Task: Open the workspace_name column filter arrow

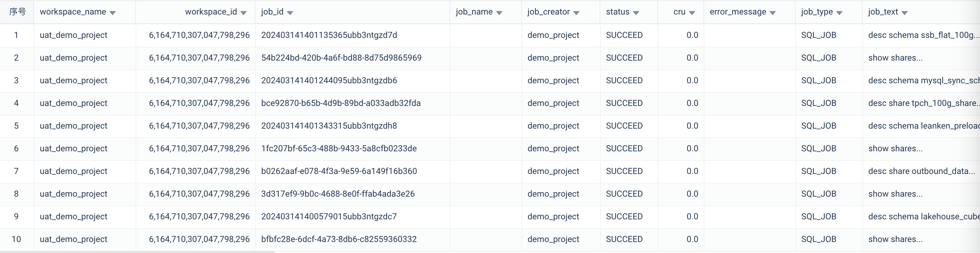Action: pyautogui.click(x=113, y=13)
